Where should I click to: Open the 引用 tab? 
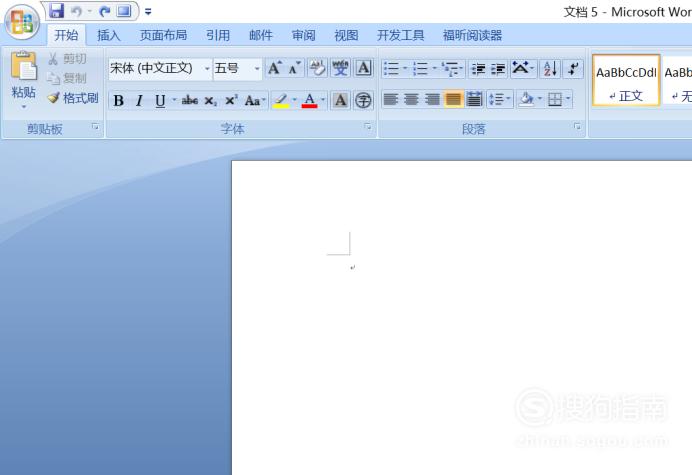click(x=218, y=35)
